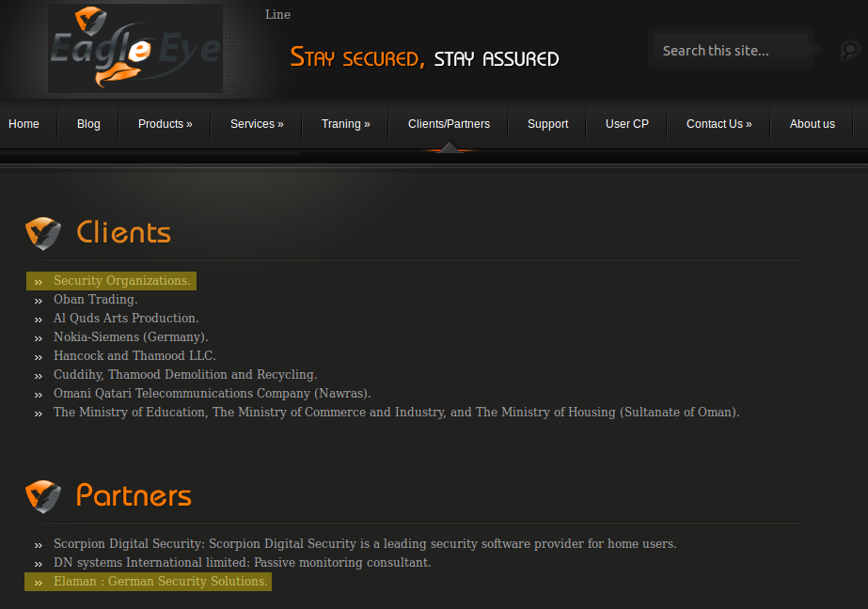The image size is (868, 609).
Task: Open the User CP page
Action: pos(626,124)
